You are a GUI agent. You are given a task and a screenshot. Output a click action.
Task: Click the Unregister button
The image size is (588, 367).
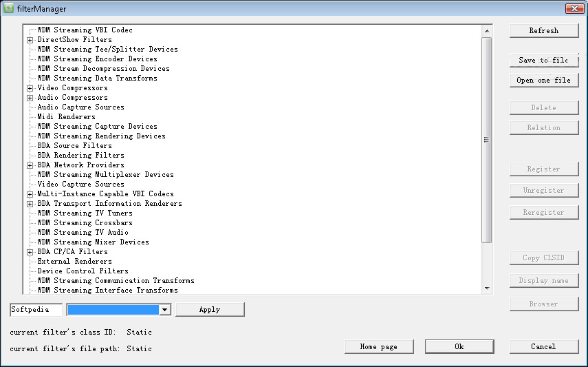click(544, 191)
